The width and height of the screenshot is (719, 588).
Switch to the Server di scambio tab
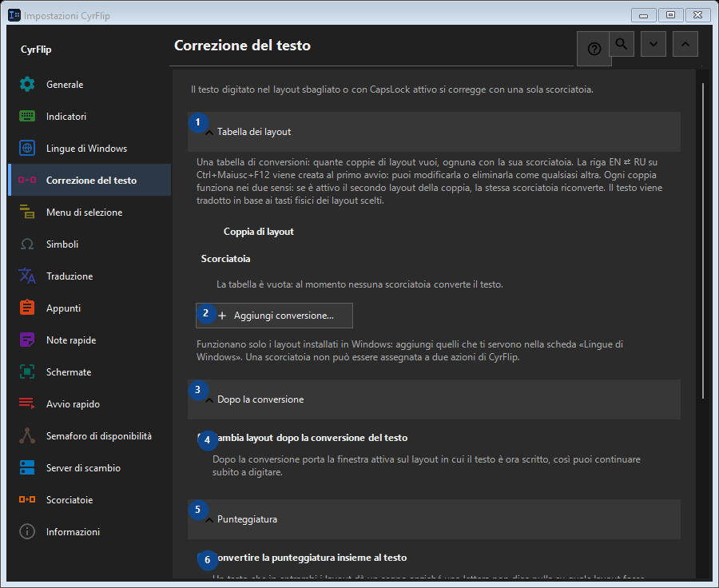pos(89,468)
